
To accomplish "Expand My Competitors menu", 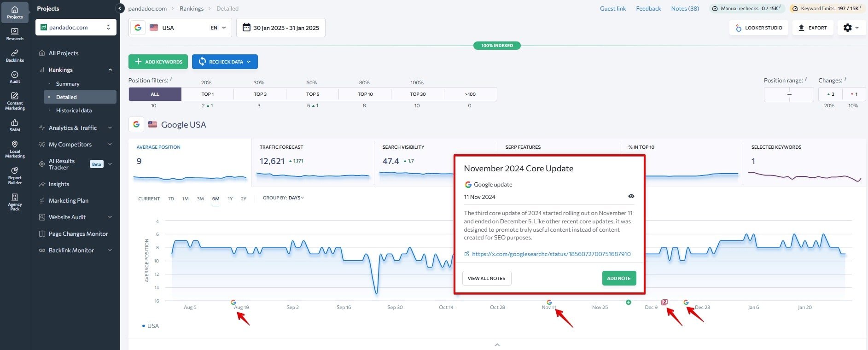I will (x=110, y=144).
